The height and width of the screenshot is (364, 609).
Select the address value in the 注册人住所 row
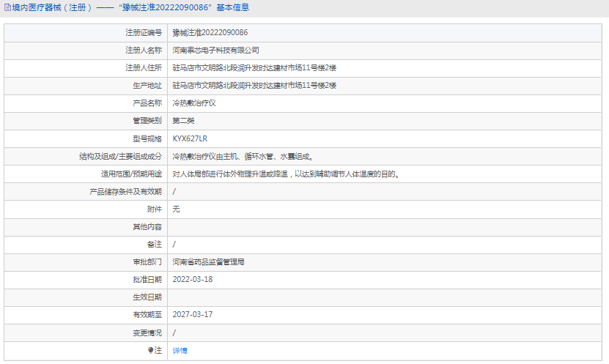pos(254,68)
